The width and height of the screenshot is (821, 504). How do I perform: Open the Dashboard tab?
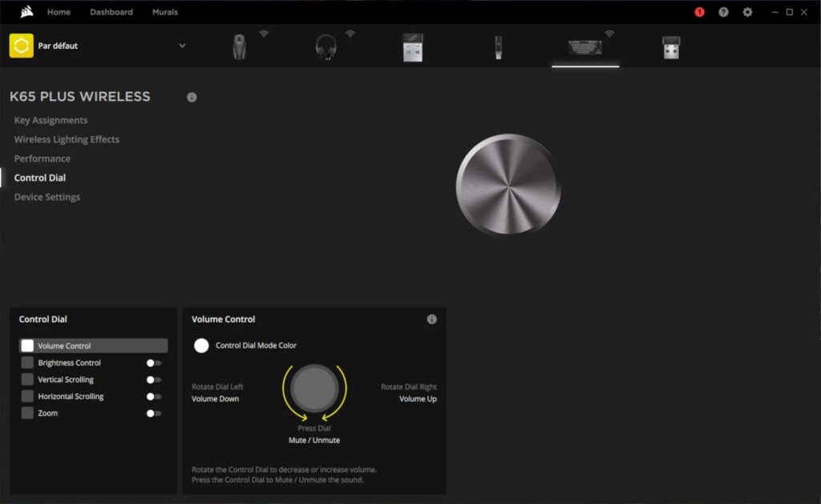coord(111,12)
